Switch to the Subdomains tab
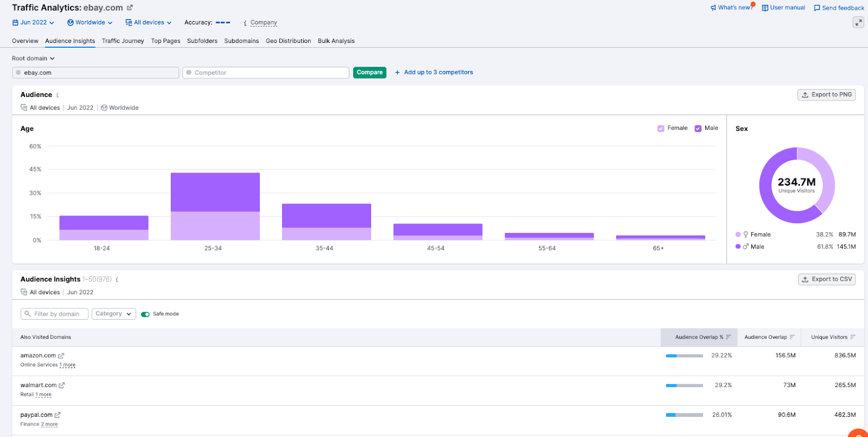 (241, 41)
